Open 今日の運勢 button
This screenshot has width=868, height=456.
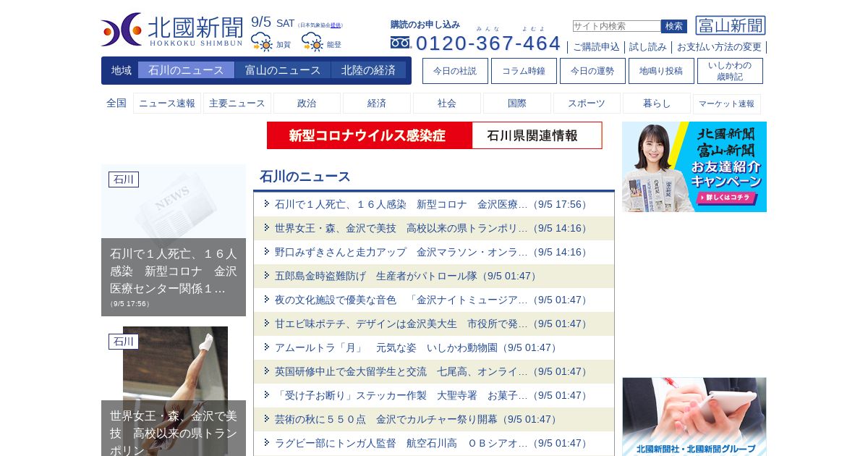pos(592,71)
